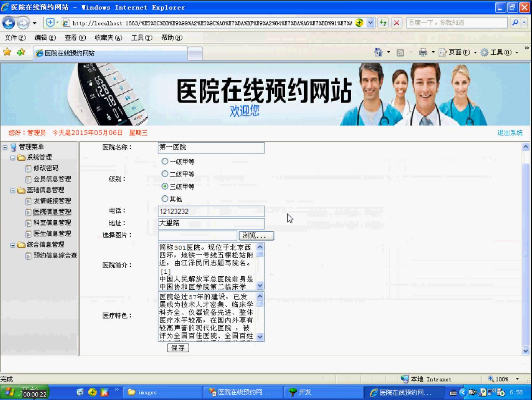Open the search provider dropdown arrow
Screen dimensions: 532x400
[x=525, y=22]
